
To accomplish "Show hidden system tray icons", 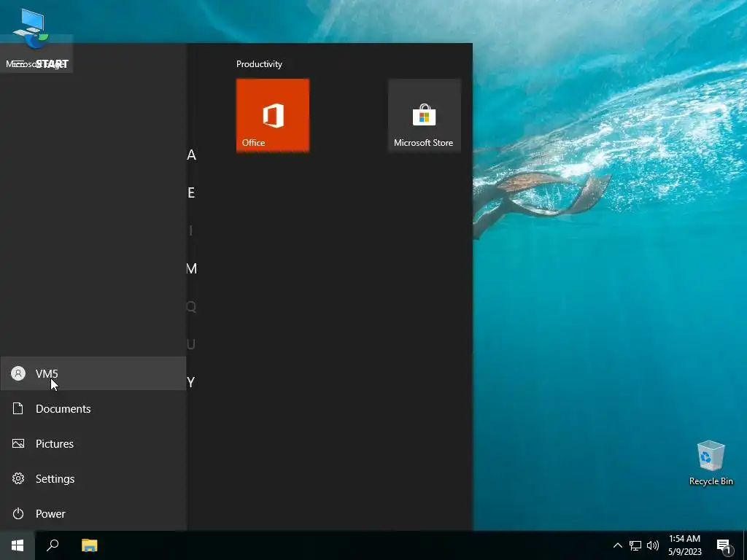I will tap(617, 545).
